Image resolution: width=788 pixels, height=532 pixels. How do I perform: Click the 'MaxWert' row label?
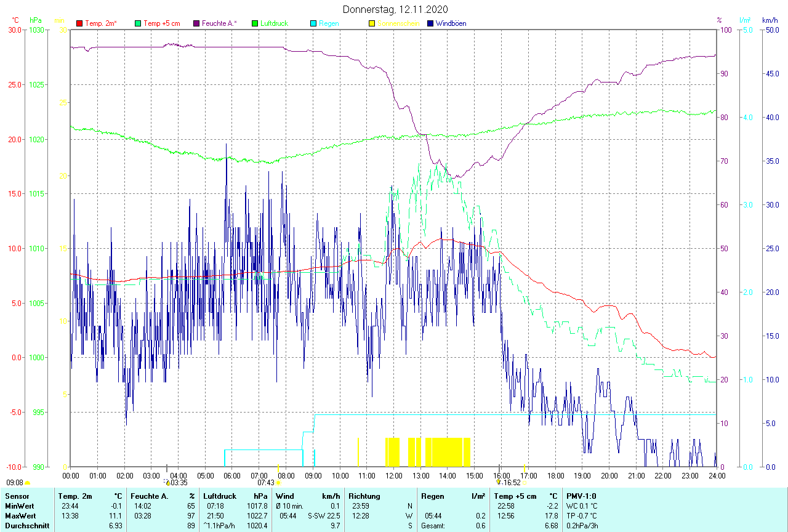tap(21, 516)
